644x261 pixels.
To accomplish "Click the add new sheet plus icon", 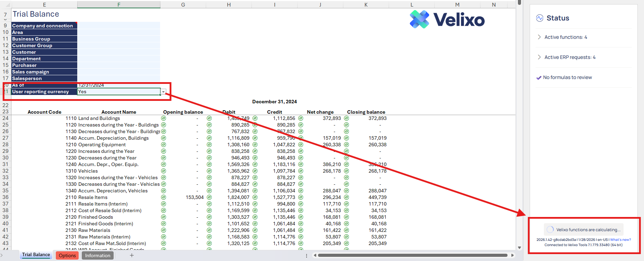I will pos(132,255).
